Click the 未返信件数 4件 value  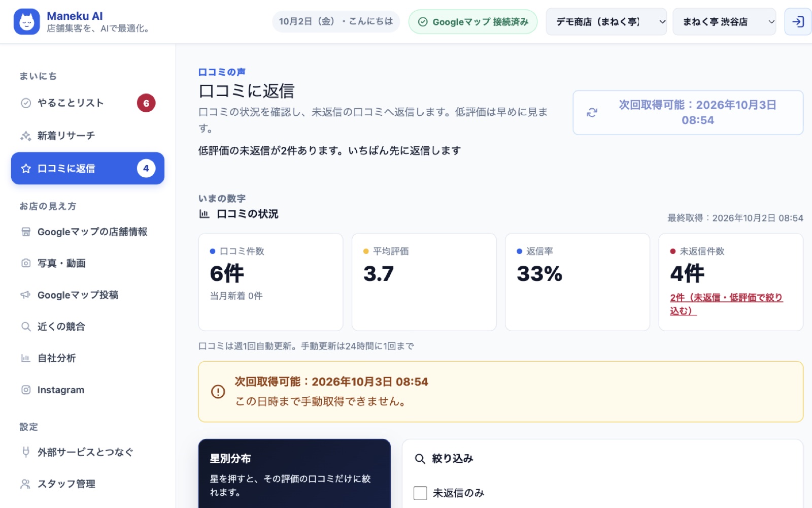[x=687, y=274]
